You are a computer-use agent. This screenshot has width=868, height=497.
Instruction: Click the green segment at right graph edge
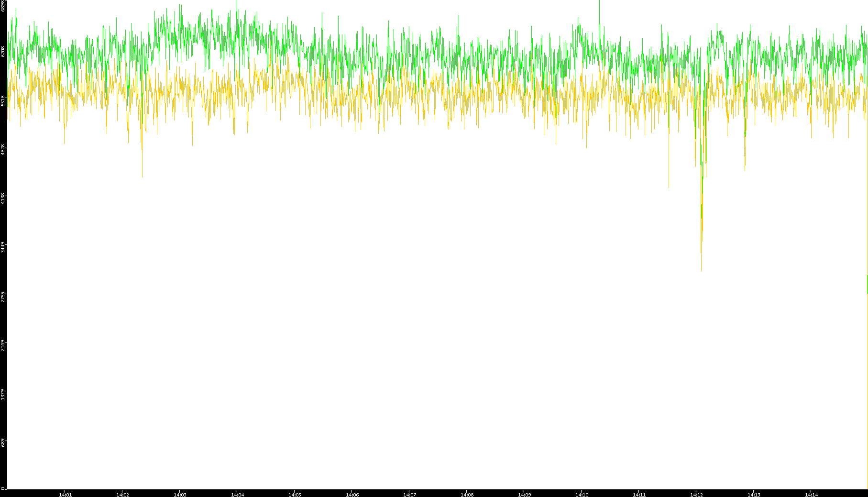[x=867, y=284]
